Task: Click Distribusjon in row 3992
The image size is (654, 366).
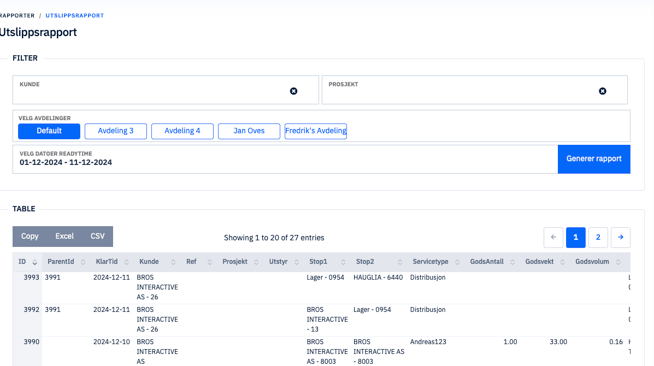Action: 428,309
